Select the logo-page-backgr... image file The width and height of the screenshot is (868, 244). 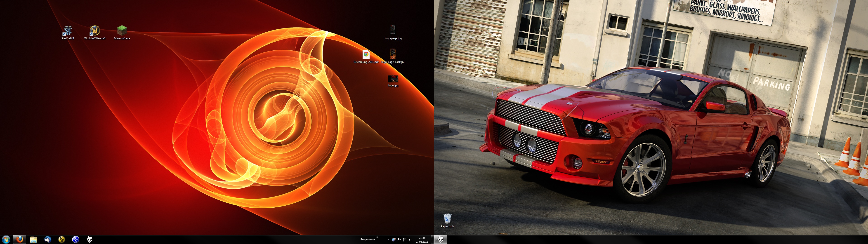pyautogui.click(x=393, y=54)
